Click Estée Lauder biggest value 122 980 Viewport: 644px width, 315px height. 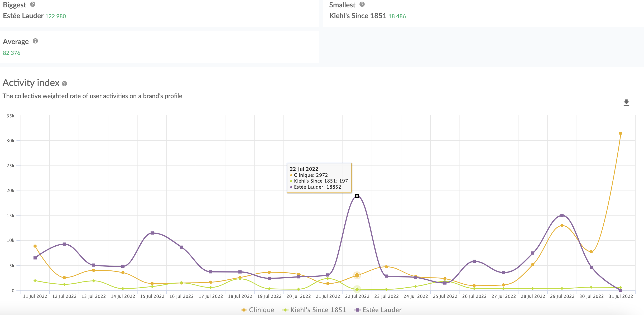pos(56,16)
